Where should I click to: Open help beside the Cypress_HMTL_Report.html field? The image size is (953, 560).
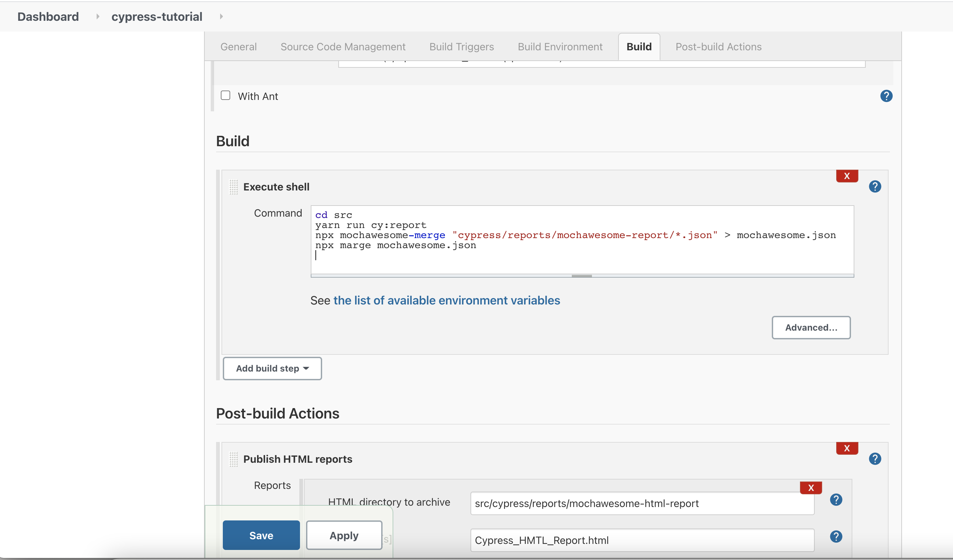pos(836,536)
